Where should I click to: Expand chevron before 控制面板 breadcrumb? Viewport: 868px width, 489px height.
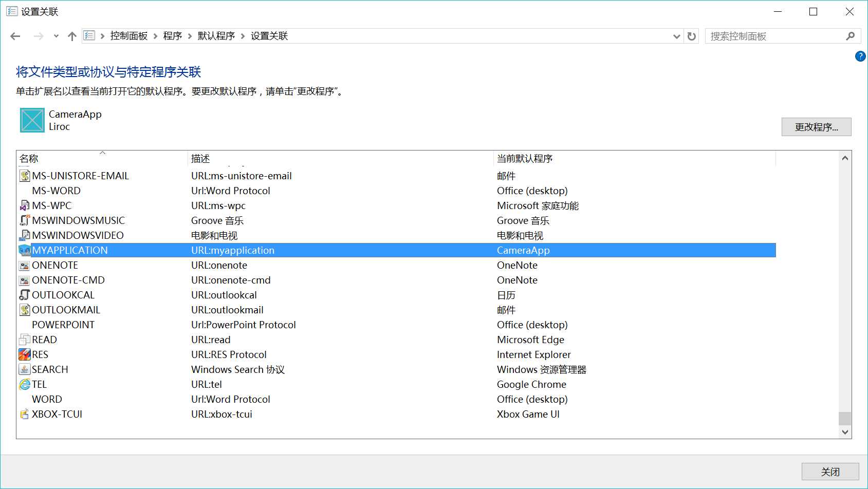click(x=103, y=36)
